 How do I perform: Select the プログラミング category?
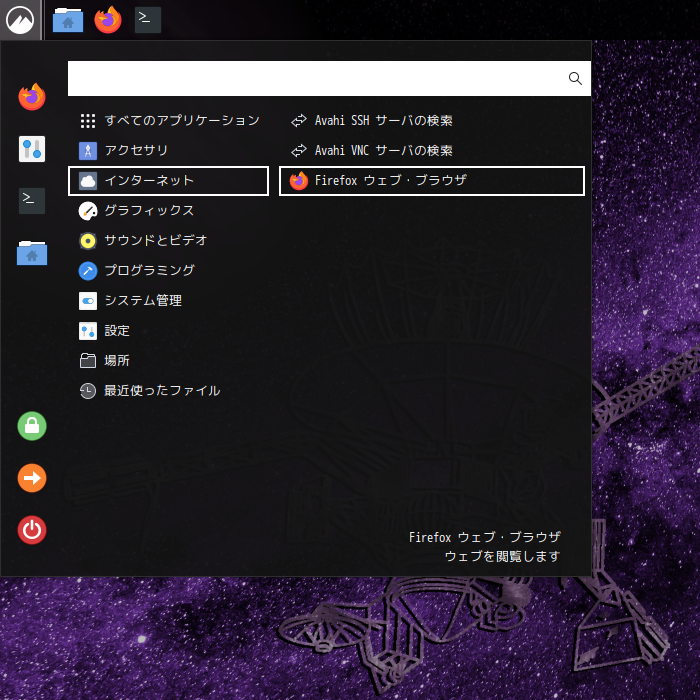click(x=168, y=271)
